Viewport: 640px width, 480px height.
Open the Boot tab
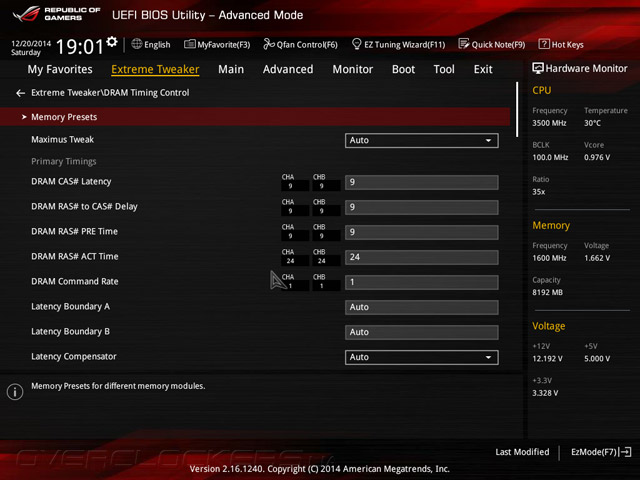[403, 69]
